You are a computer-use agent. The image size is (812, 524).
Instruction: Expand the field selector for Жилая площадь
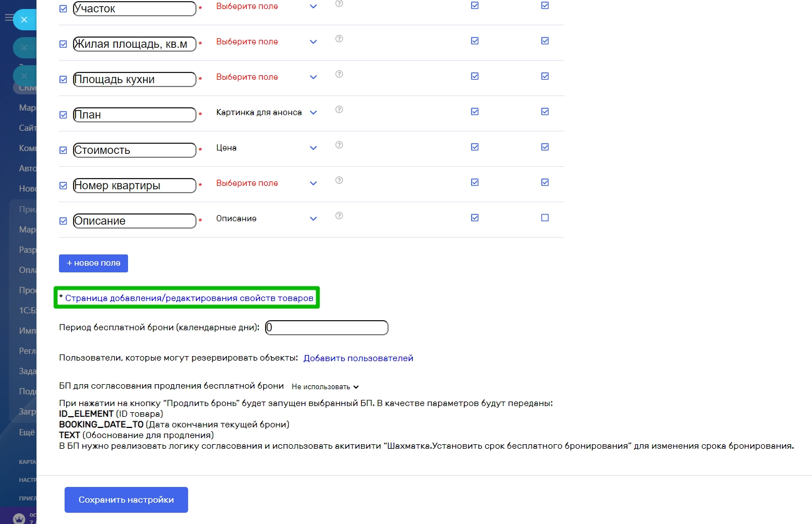tap(267, 42)
